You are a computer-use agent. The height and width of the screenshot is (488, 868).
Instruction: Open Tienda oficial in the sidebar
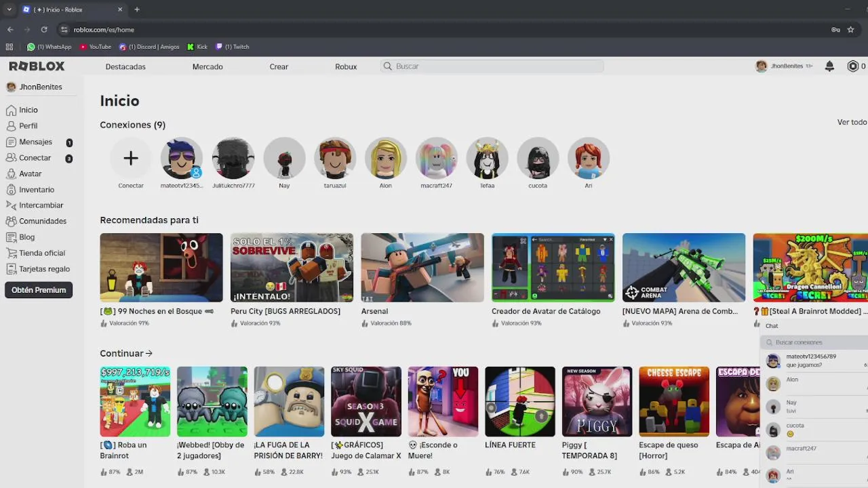tap(35, 253)
